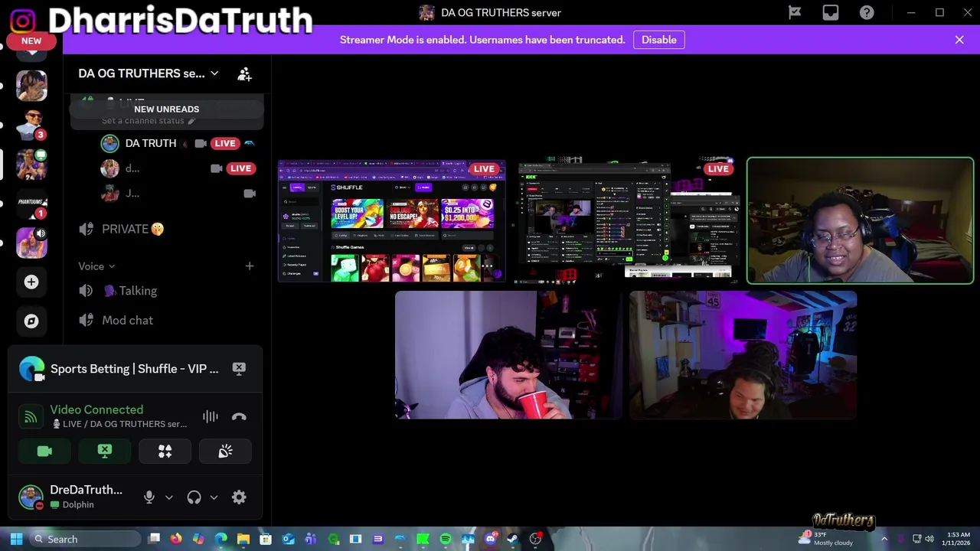Open server icon with speaker badge
This screenshot has width=980, height=551.
tap(31, 243)
